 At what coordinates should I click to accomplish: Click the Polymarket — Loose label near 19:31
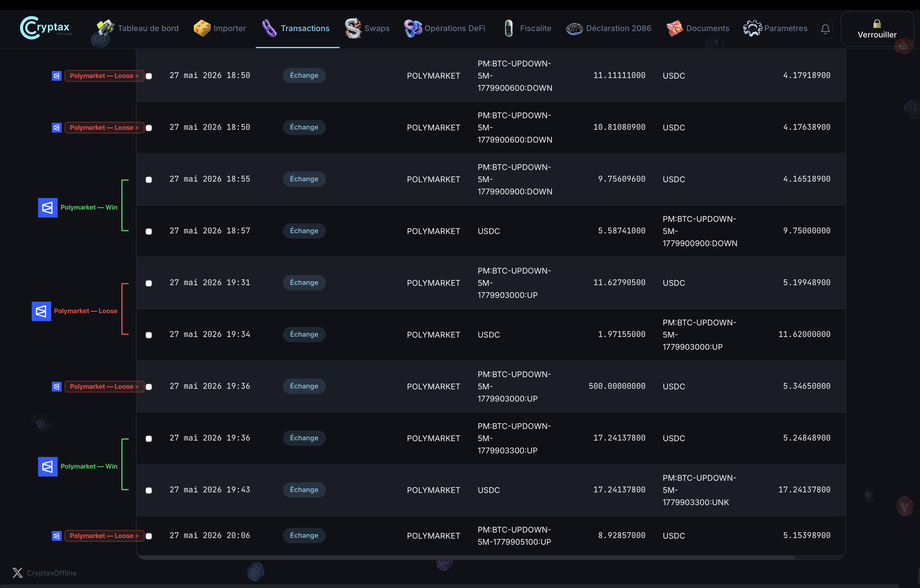(x=86, y=311)
